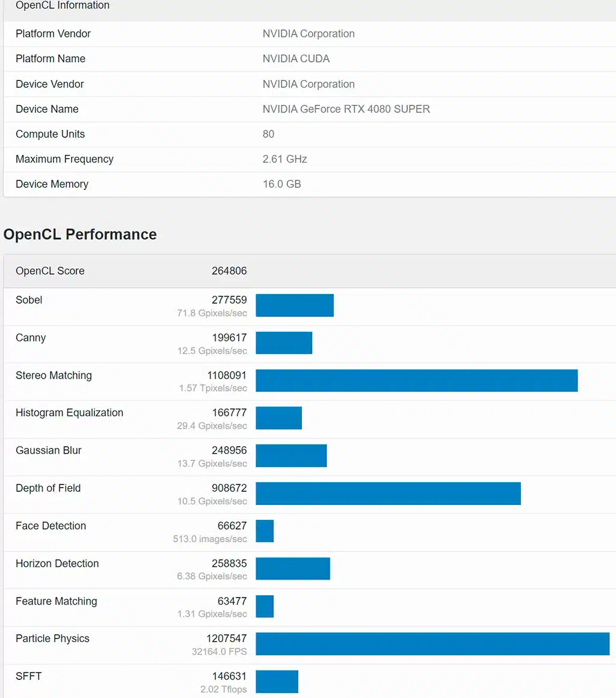Image resolution: width=616 pixels, height=698 pixels.
Task: Click the Gaussian Blur benchmark name
Action: tap(49, 450)
